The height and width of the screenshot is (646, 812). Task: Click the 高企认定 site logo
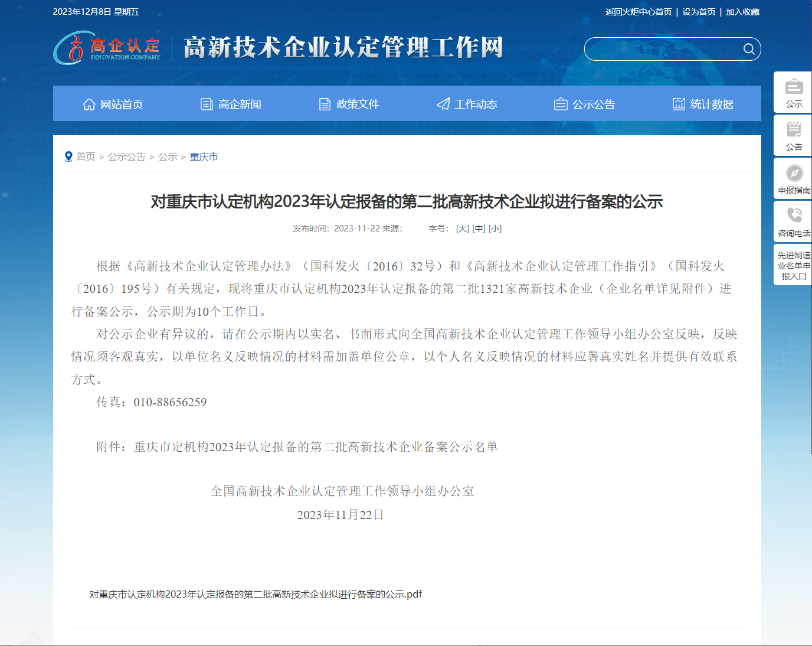[107, 48]
